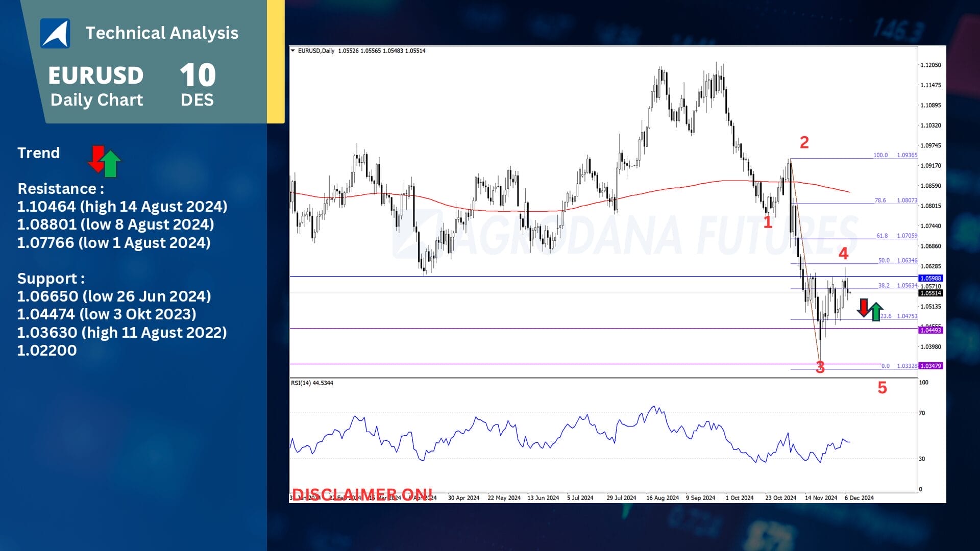Click the red wave number 1 marker

click(x=767, y=222)
